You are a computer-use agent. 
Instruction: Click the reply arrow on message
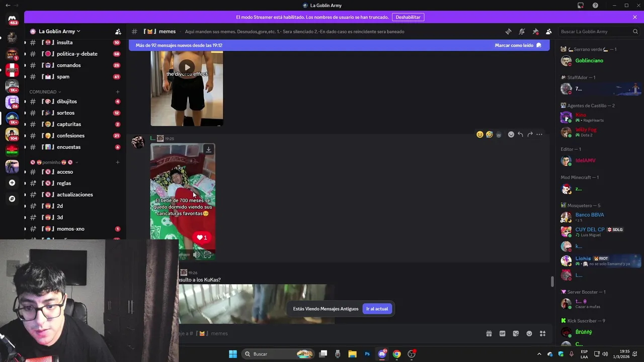(x=520, y=134)
